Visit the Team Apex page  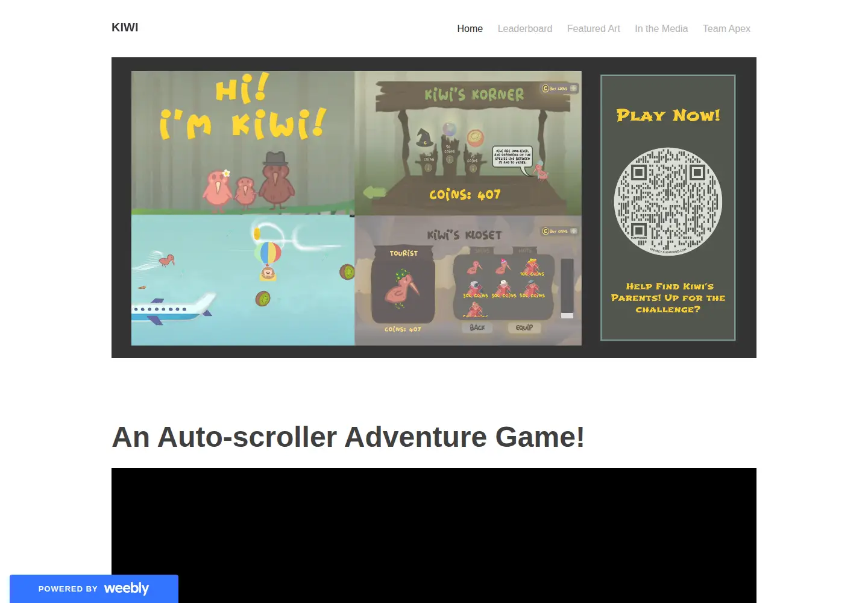[726, 28]
